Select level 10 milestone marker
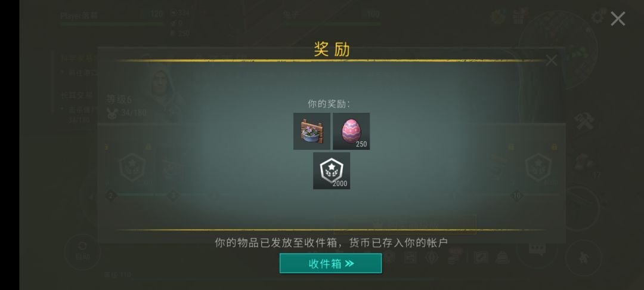This screenshot has height=290, width=644. [x=516, y=196]
